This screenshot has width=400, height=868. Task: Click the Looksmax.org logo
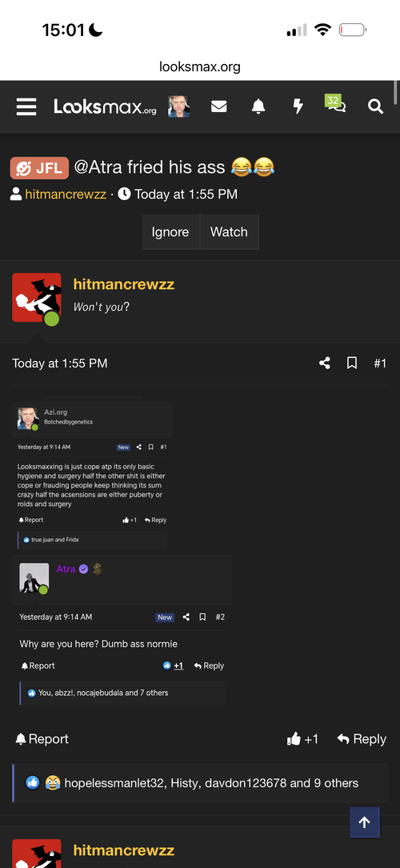pyautogui.click(x=105, y=106)
